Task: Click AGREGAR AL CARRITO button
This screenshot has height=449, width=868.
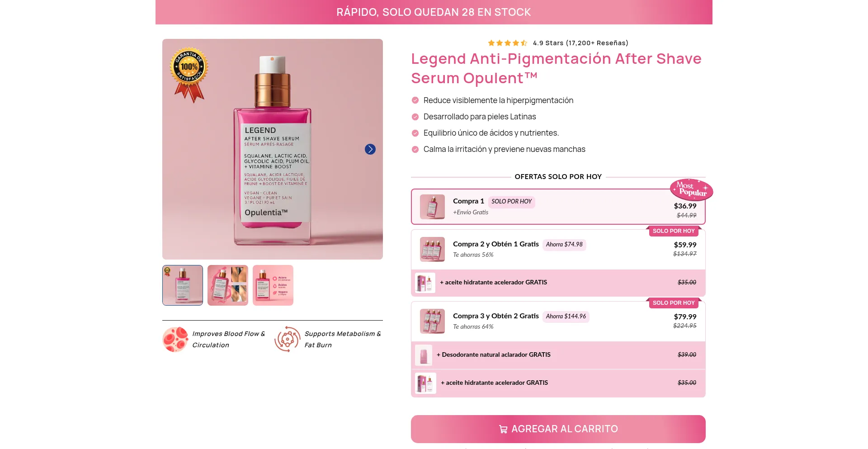Action: click(x=558, y=429)
